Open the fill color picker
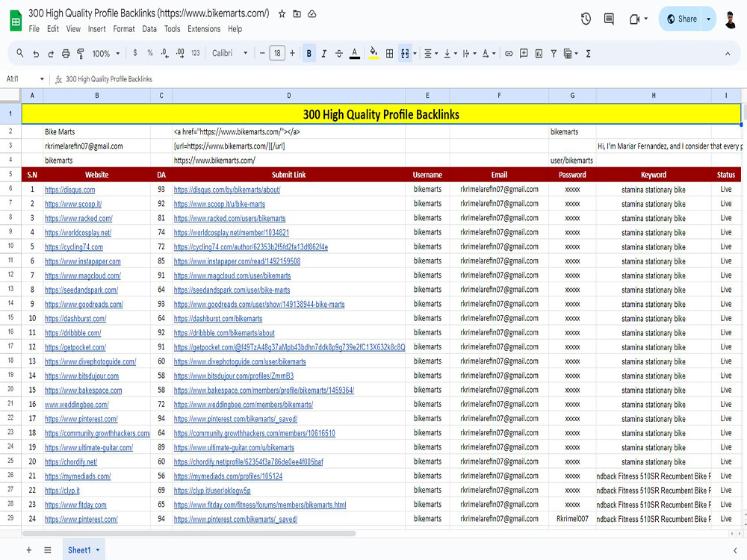Screen dimensions: 747x560 [x=374, y=54]
